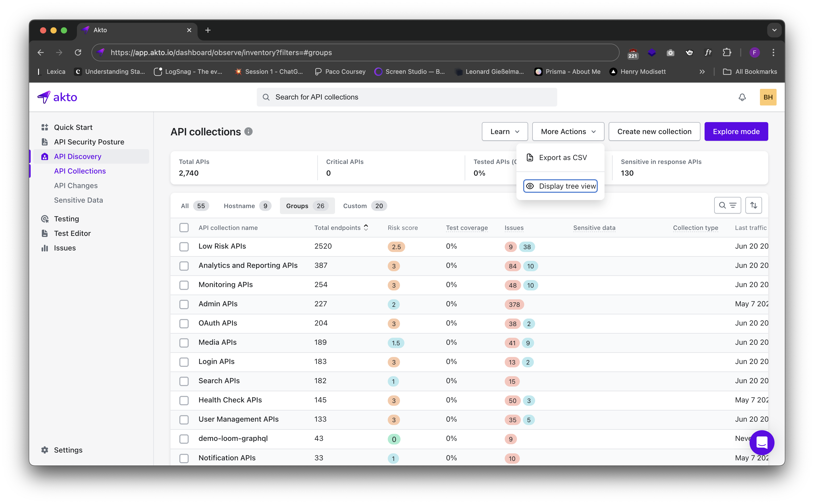Viewport: 814px width, 504px height.
Task: Focus the Search for API collections field
Action: tap(407, 97)
